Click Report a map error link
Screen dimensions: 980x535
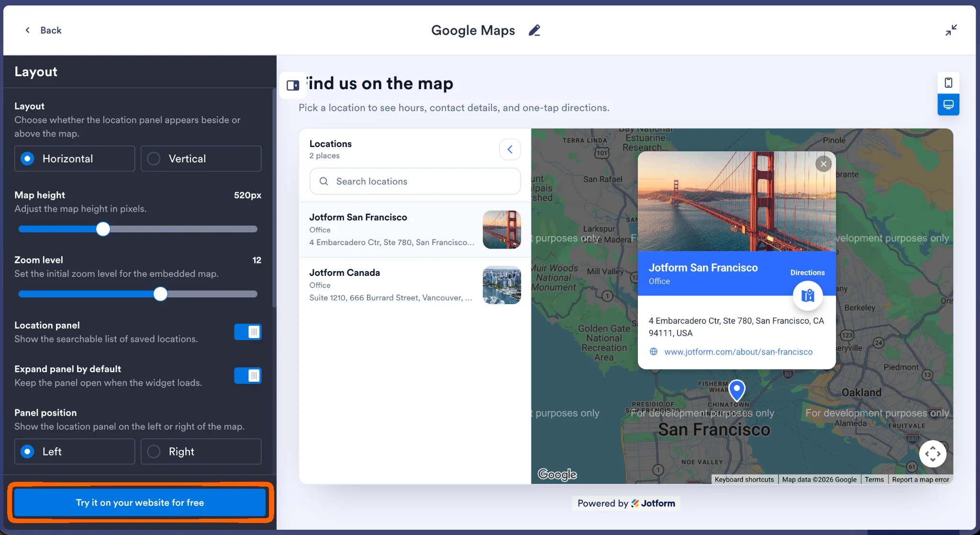pyautogui.click(x=921, y=479)
